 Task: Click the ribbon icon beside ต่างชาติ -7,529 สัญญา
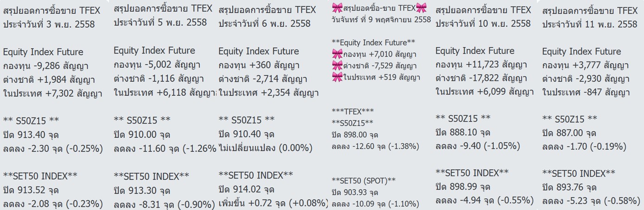(x=338, y=66)
